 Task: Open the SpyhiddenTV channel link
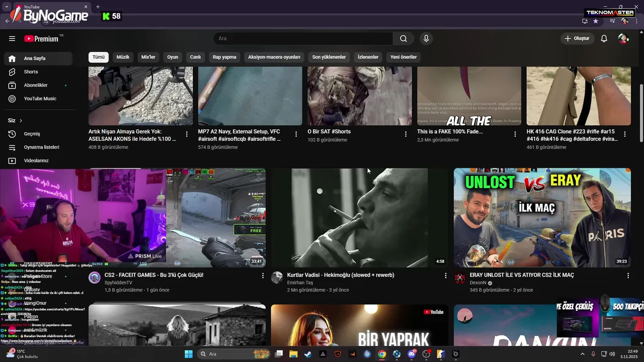118,283
